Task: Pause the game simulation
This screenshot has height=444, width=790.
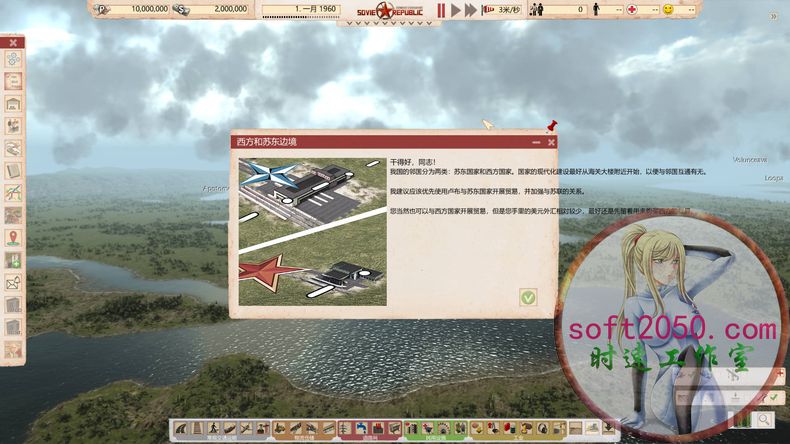Action: 441,10
